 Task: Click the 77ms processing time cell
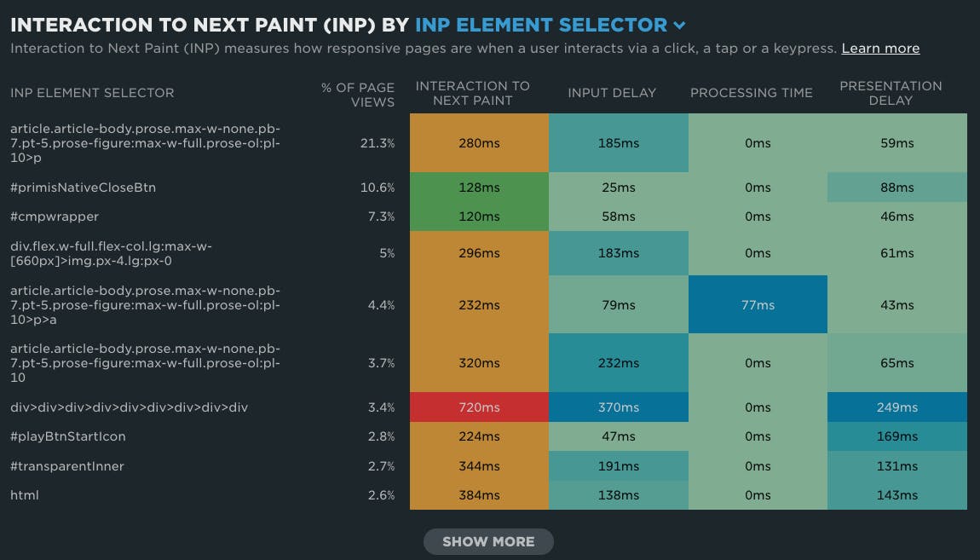(758, 304)
